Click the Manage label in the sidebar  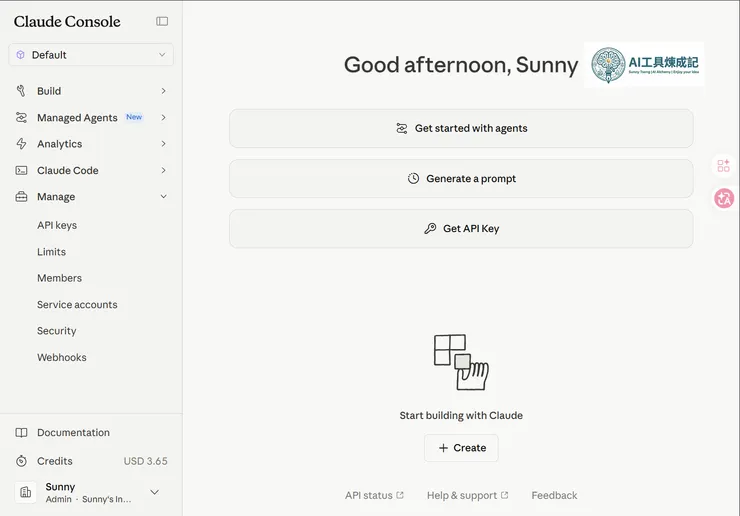(x=56, y=196)
